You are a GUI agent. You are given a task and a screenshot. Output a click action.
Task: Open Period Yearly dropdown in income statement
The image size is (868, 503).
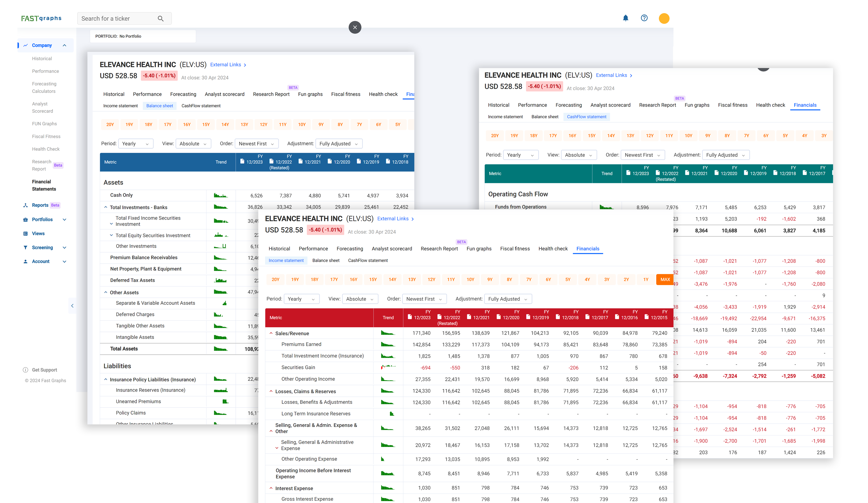(x=301, y=299)
